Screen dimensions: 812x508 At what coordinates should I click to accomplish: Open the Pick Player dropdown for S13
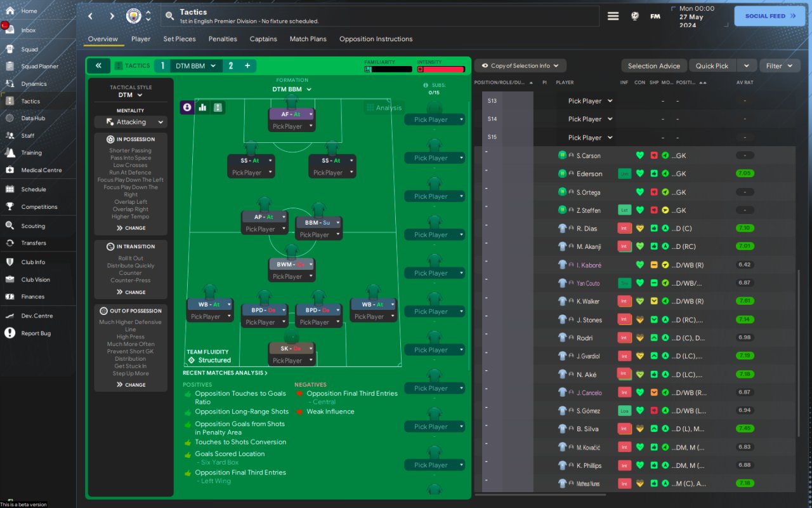pos(590,101)
